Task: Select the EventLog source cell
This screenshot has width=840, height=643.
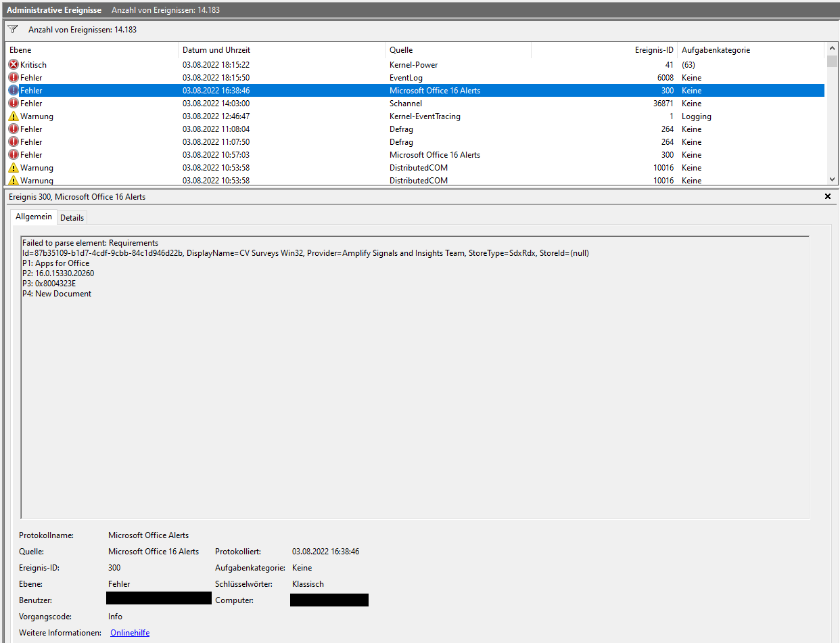Action: [x=406, y=78]
